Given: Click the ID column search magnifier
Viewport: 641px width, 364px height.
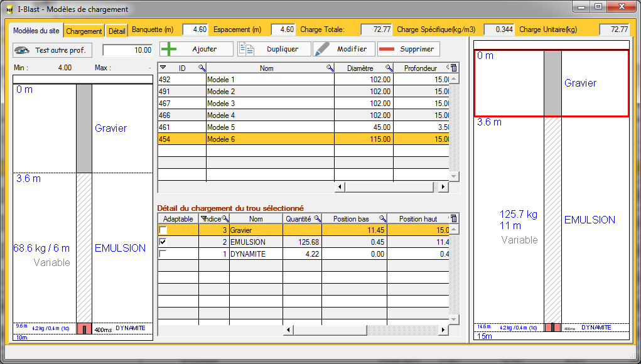Looking at the screenshot, I should coord(202,68).
